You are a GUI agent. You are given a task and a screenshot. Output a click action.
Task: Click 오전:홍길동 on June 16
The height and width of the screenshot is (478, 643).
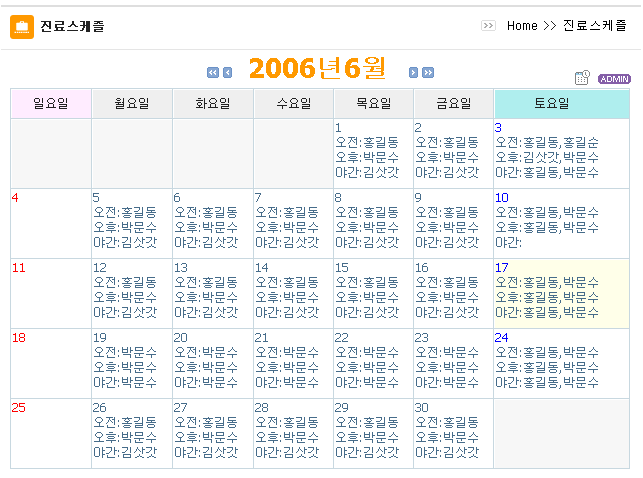[447, 283]
